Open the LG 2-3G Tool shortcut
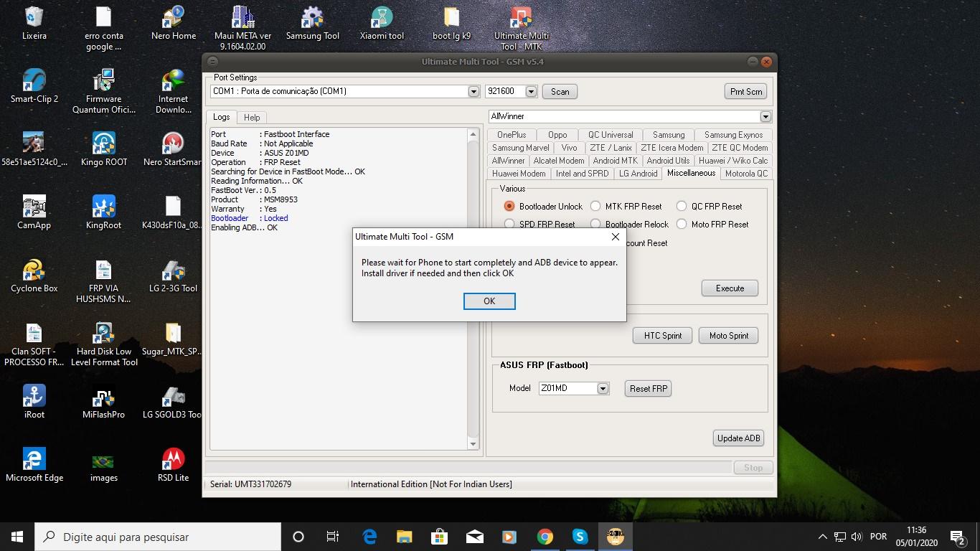The width and height of the screenshot is (980, 551). click(x=173, y=275)
